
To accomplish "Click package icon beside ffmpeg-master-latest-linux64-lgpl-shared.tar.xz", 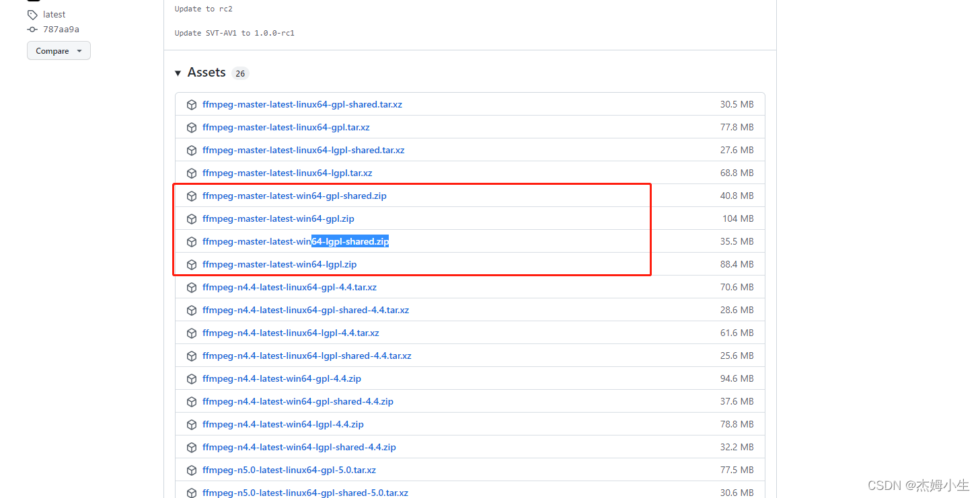I will pyautogui.click(x=192, y=151).
